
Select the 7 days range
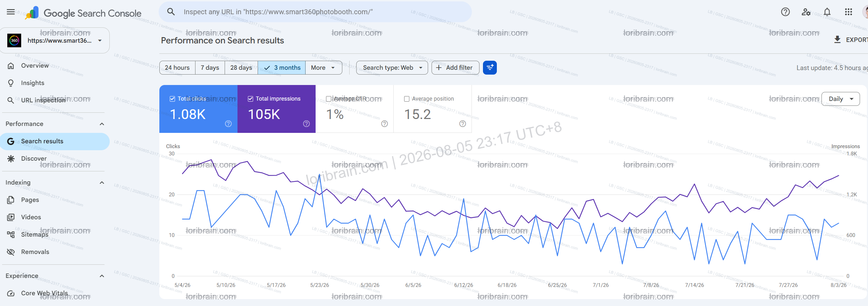tap(210, 68)
